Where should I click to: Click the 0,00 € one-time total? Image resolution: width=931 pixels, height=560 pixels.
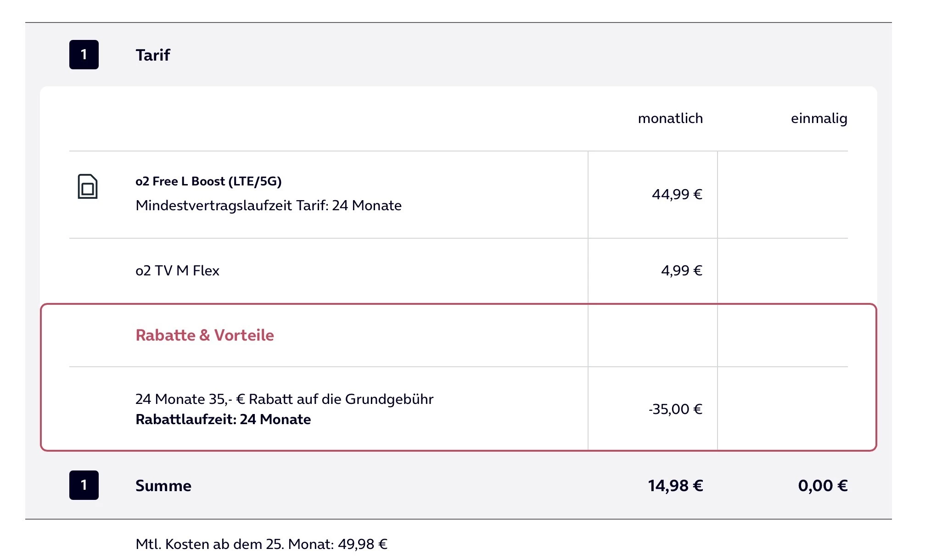(823, 486)
